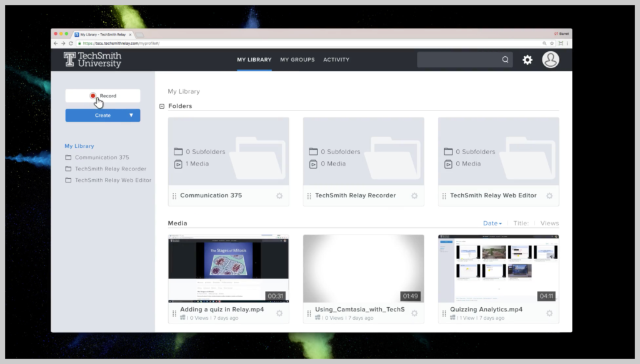Open gear options for Adding a quiz video
The image size is (640, 364).
coord(279,313)
